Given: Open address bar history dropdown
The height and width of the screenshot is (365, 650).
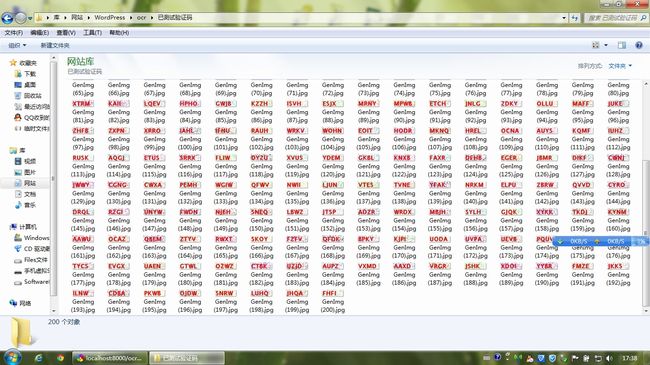Looking at the screenshot, I should coord(564,18).
